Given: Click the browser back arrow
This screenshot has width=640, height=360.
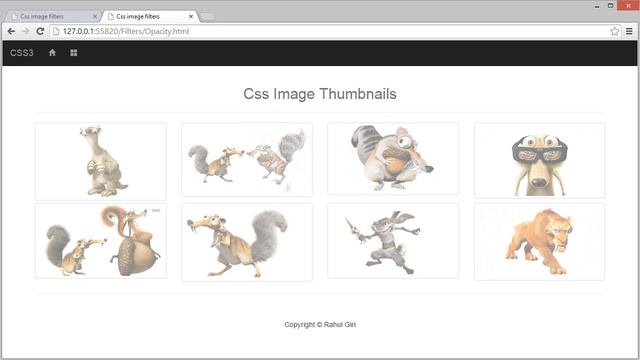Looking at the screenshot, I should tap(11, 31).
